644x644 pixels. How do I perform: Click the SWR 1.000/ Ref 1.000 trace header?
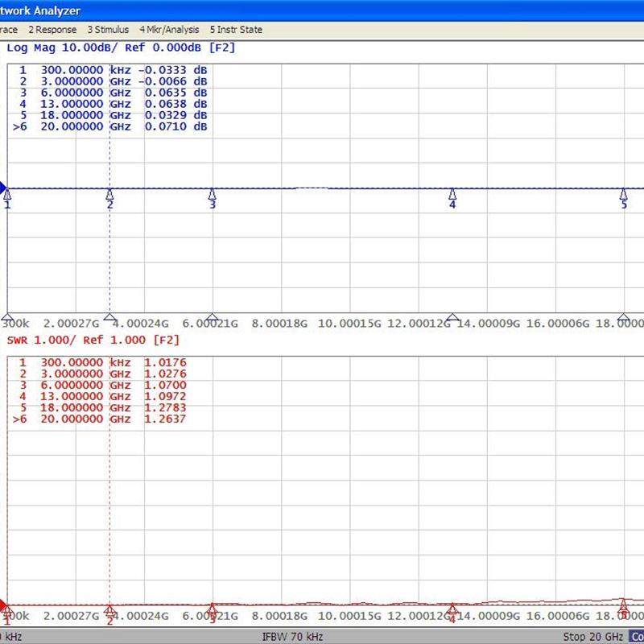tap(93, 340)
